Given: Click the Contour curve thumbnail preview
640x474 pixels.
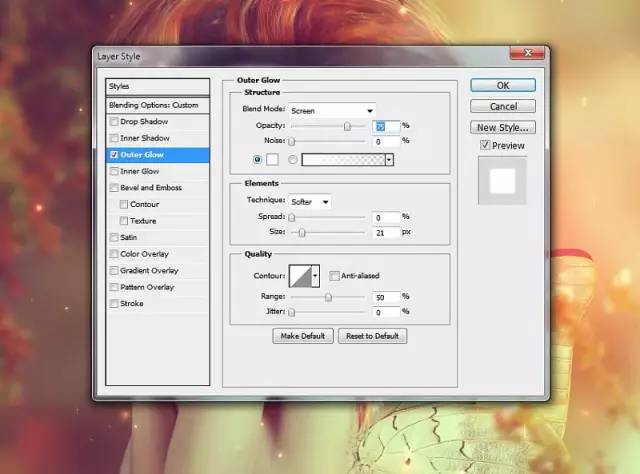Looking at the screenshot, I should 300,276.
